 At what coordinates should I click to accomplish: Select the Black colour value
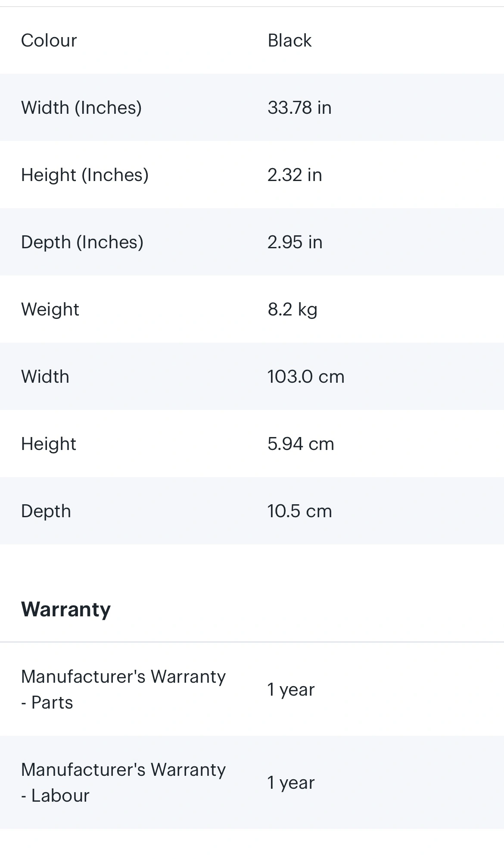(x=289, y=41)
